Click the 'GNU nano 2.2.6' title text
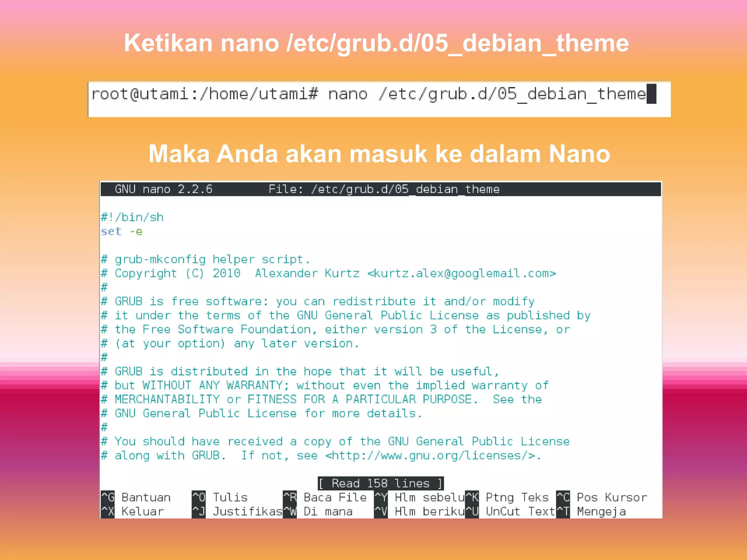Viewport: 747px width, 560px height. coord(163,189)
